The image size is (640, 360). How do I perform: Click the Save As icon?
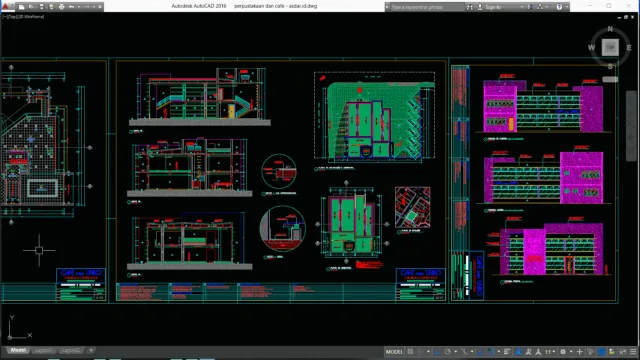tap(51, 7)
